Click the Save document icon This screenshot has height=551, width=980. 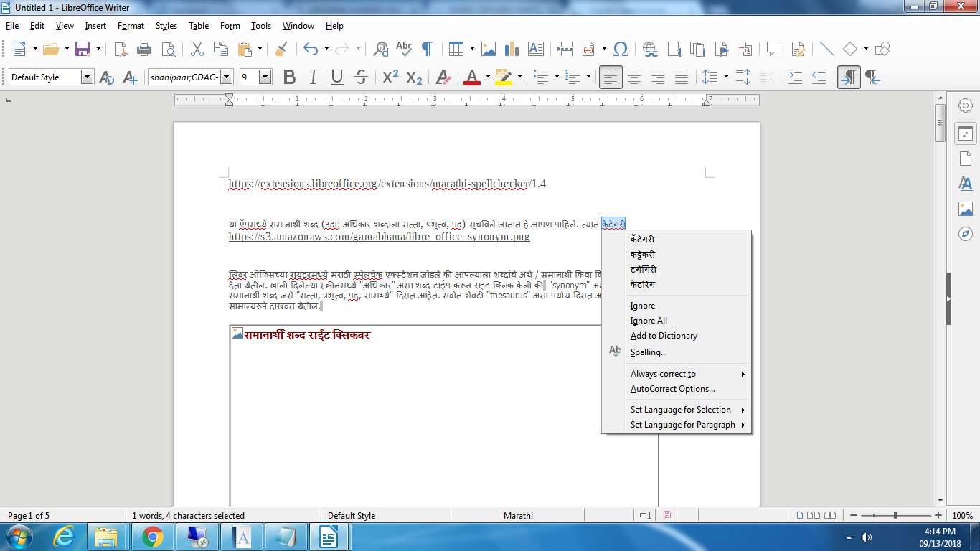click(83, 49)
